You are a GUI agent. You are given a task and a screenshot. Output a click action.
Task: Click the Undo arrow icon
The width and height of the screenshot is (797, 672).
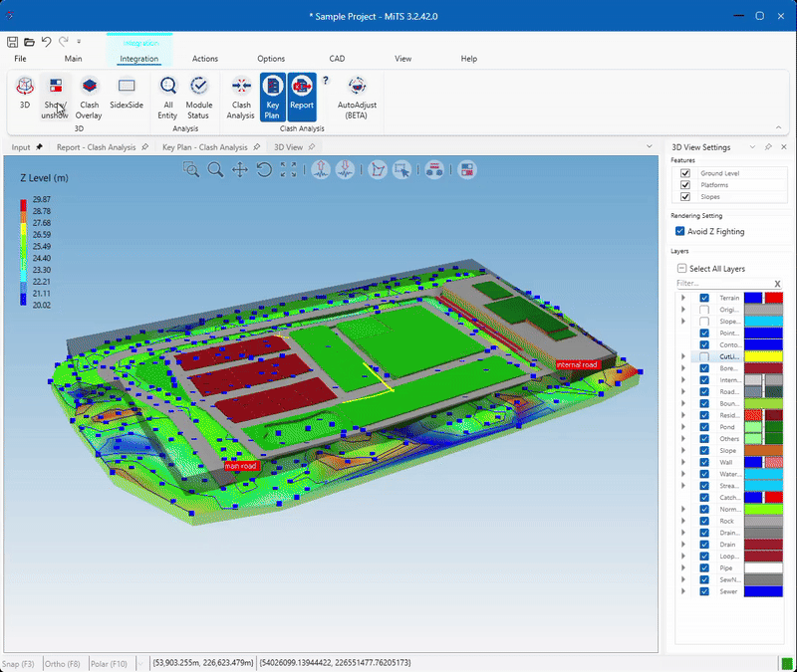click(x=46, y=42)
